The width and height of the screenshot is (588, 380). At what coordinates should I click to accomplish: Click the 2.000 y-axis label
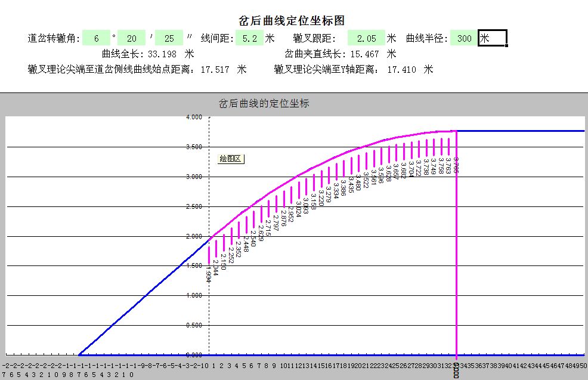point(194,236)
